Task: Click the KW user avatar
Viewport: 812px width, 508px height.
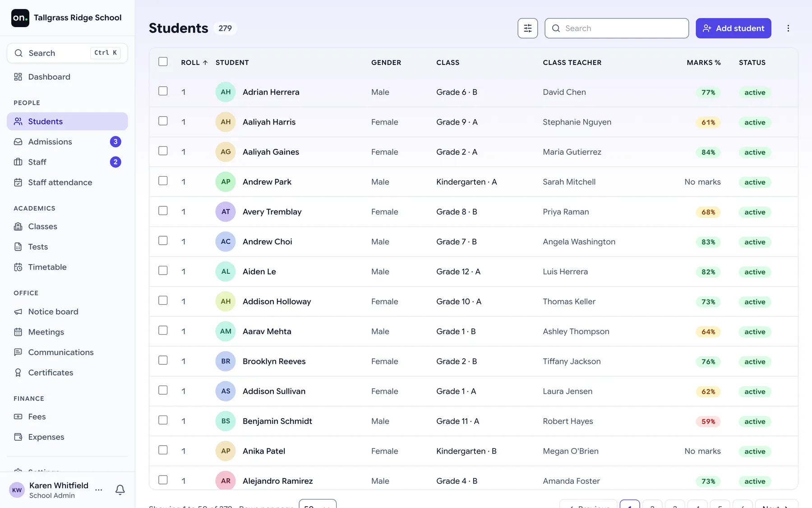Action: coord(17,490)
